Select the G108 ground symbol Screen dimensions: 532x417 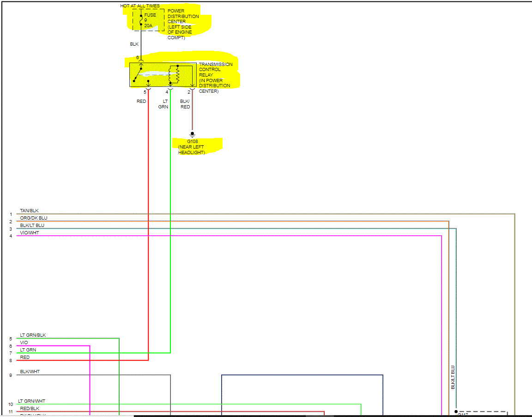coord(193,134)
